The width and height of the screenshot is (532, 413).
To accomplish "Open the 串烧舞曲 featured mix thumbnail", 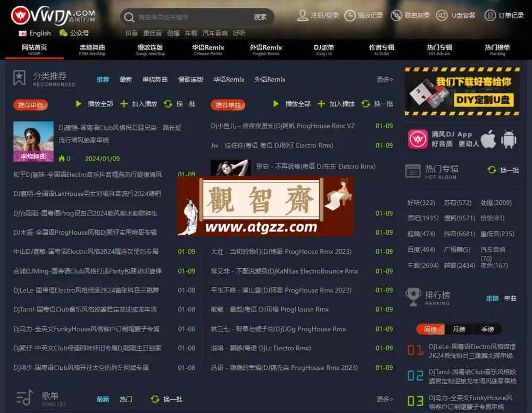I will 33,141.
